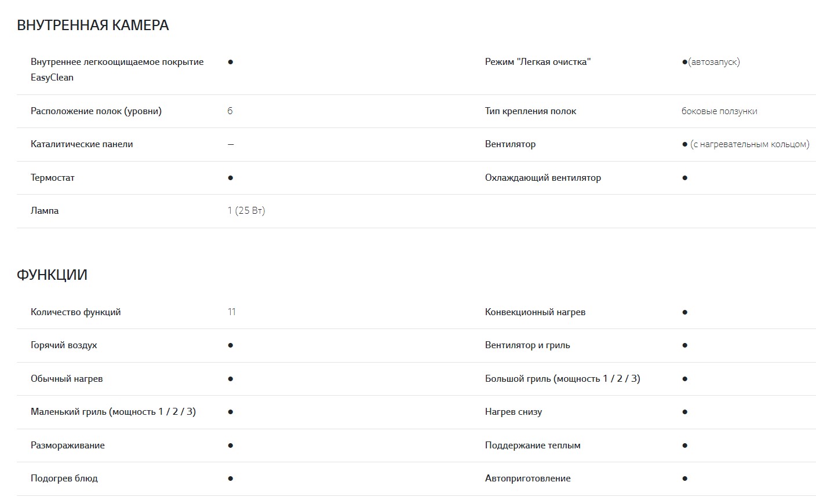
Task: Click the bullet next to Размораживание
Action: pos(231,445)
